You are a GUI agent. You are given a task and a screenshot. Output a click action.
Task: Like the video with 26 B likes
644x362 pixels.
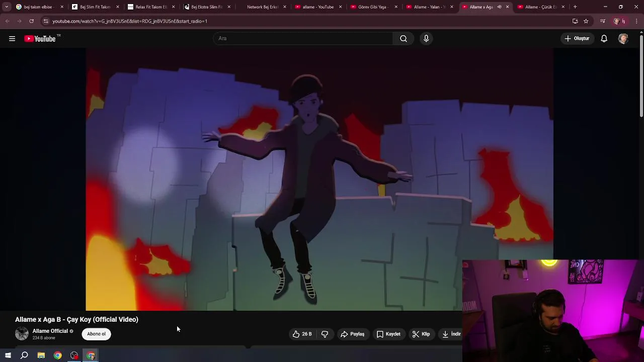pyautogui.click(x=302, y=334)
